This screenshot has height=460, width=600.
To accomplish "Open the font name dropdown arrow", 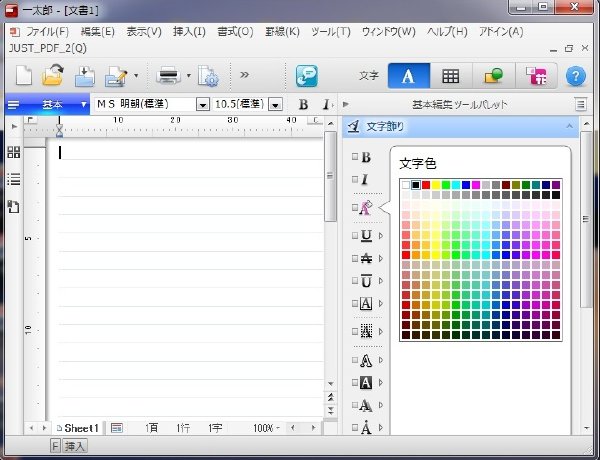I will [203, 104].
